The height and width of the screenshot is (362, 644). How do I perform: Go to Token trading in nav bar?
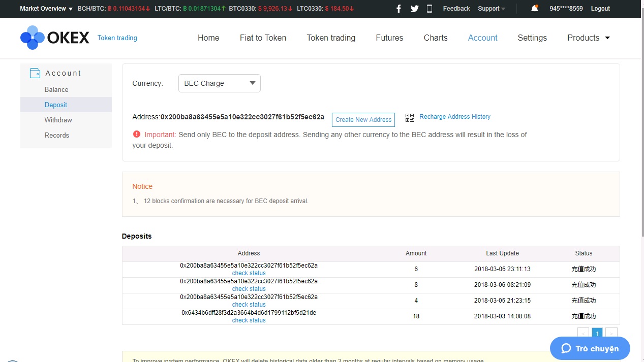[331, 38]
